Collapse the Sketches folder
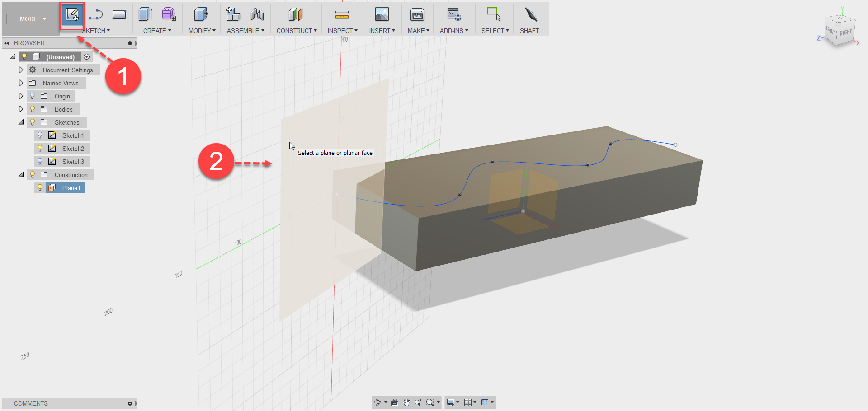 [21, 122]
